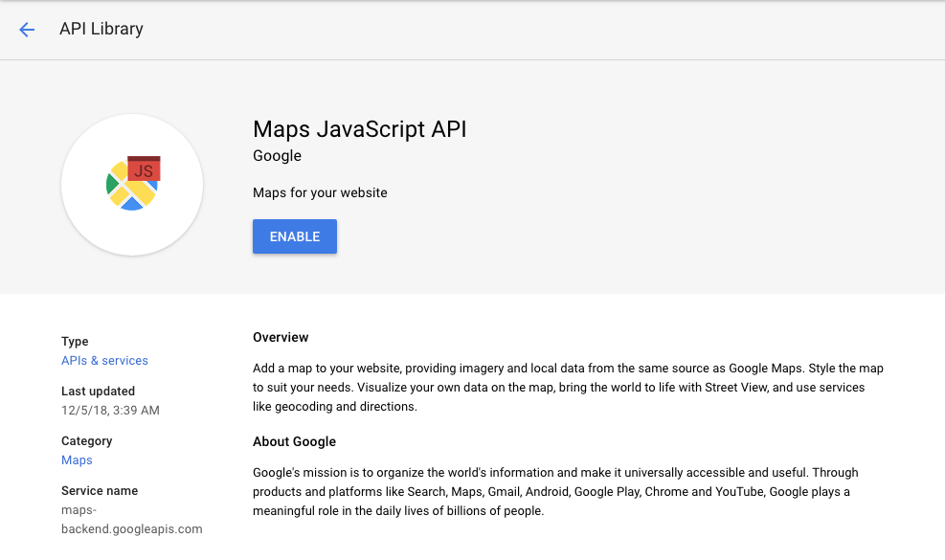Image resolution: width=945 pixels, height=560 pixels.
Task: Click the back arrow next to API Library
Action: [27, 30]
